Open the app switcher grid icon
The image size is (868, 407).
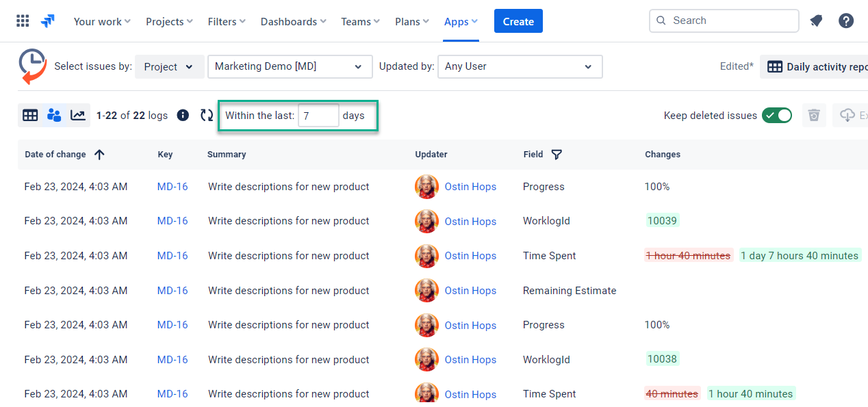(23, 21)
